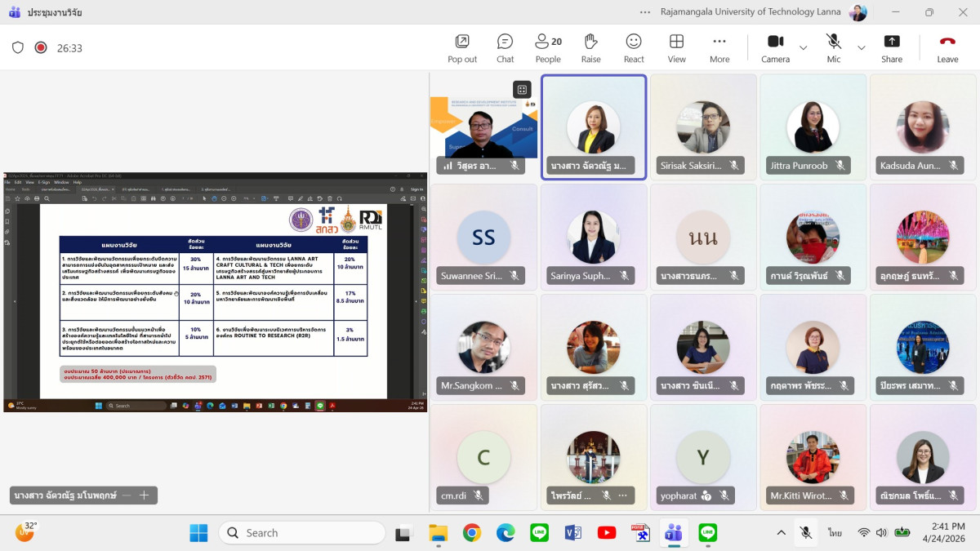Open the React emoji menu
Screen dimensions: 980x551
pyautogui.click(x=634, y=47)
